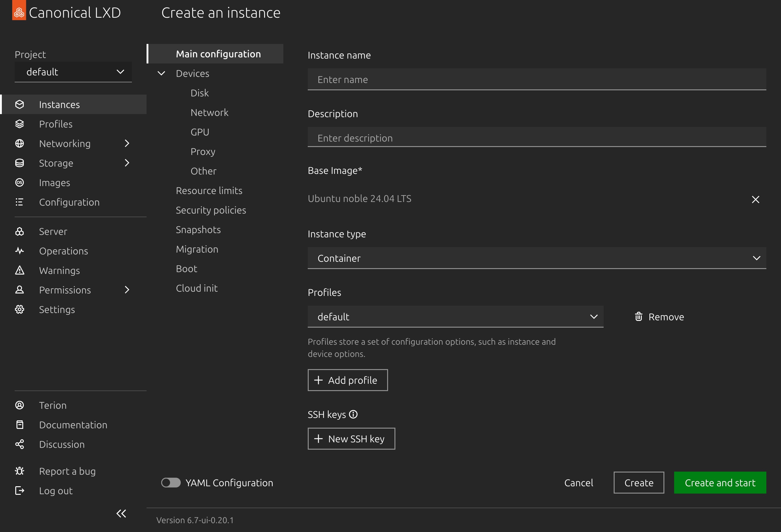The height and width of the screenshot is (532, 781).
Task: Click the Version 6.7-ui-0.20.1 text
Action: pyautogui.click(x=195, y=520)
